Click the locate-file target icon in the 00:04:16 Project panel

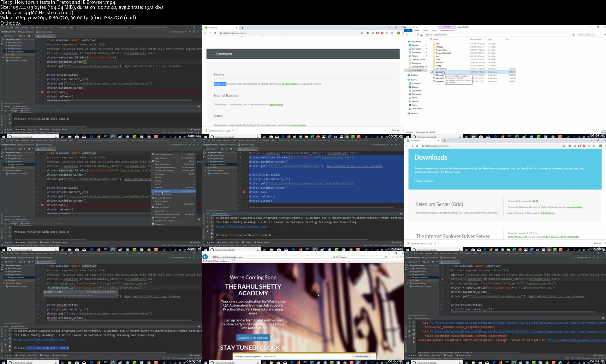tap(20, 149)
